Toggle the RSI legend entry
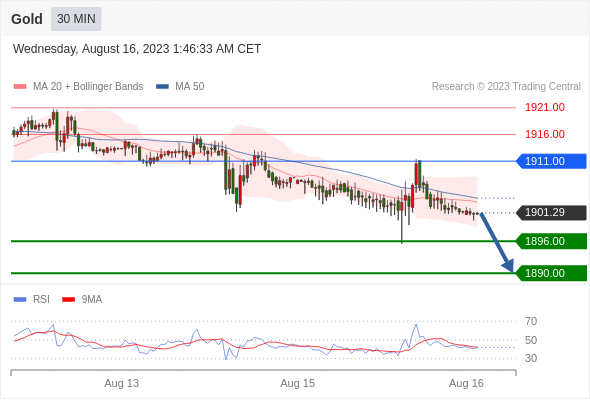The image size is (590, 400). tap(32, 300)
